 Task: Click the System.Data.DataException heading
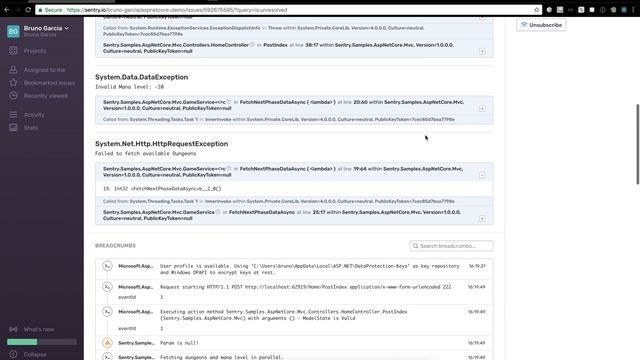point(142,77)
